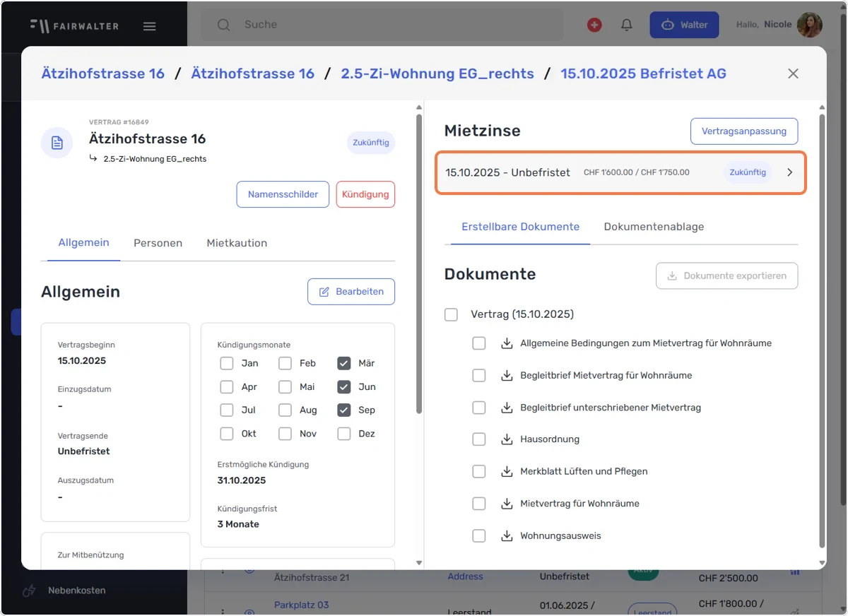Viewport: 848px width, 616px height.
Task: Open the hamburger menu next to Fairwalter logo
Action: coord(149,26)
